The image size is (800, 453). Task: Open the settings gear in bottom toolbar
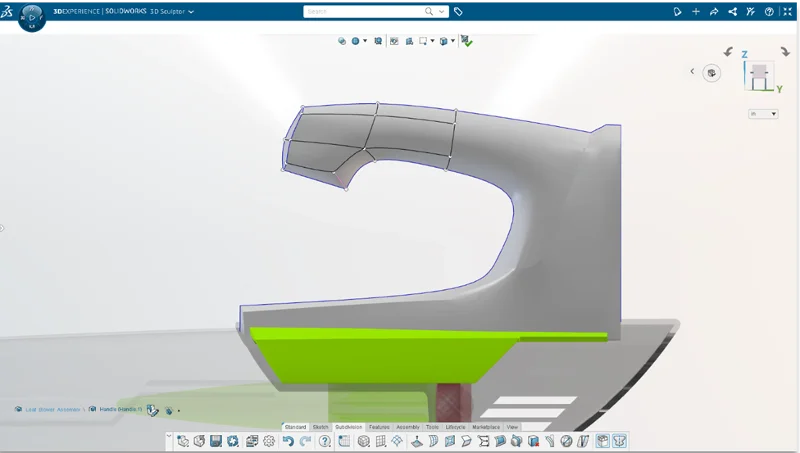click(x=269, y=441)
